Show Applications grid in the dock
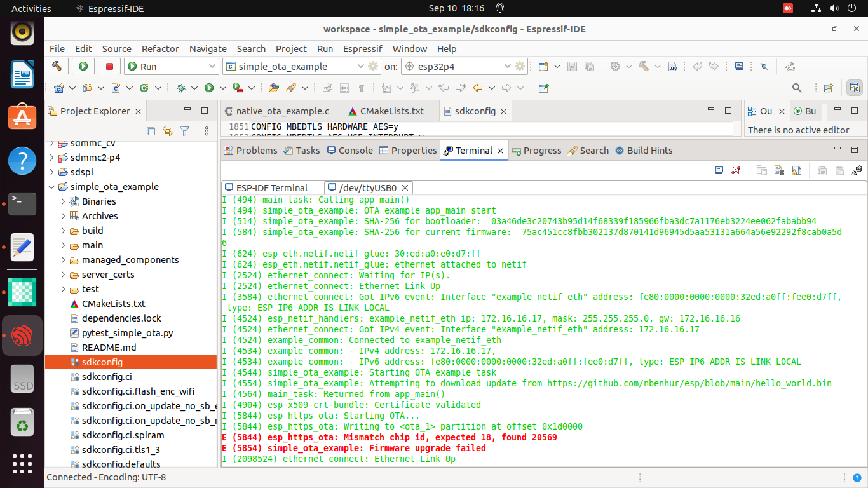Image resolution: width=868 pixels, height=488 pixels. 22,464
